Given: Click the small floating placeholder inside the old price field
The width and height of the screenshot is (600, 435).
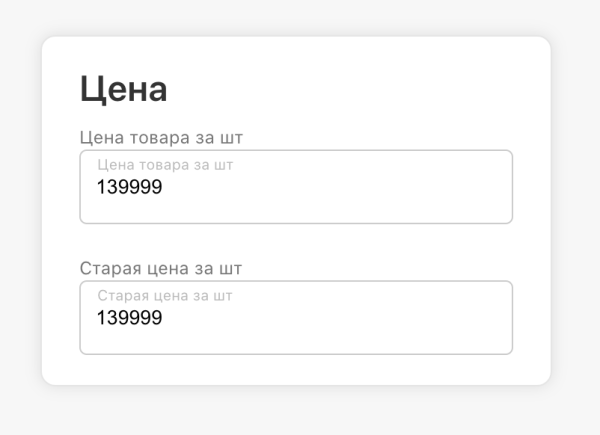Looking at the screenshot, I should [165, 296].
